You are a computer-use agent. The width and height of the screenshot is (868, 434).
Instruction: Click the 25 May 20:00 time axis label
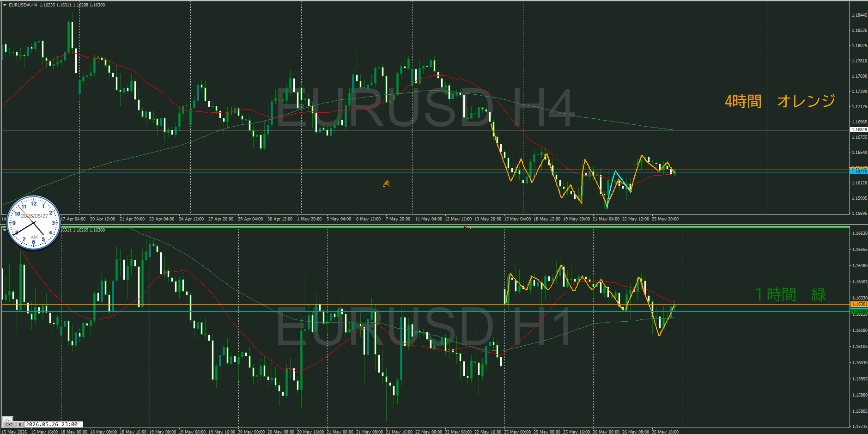tap(665, 219)
